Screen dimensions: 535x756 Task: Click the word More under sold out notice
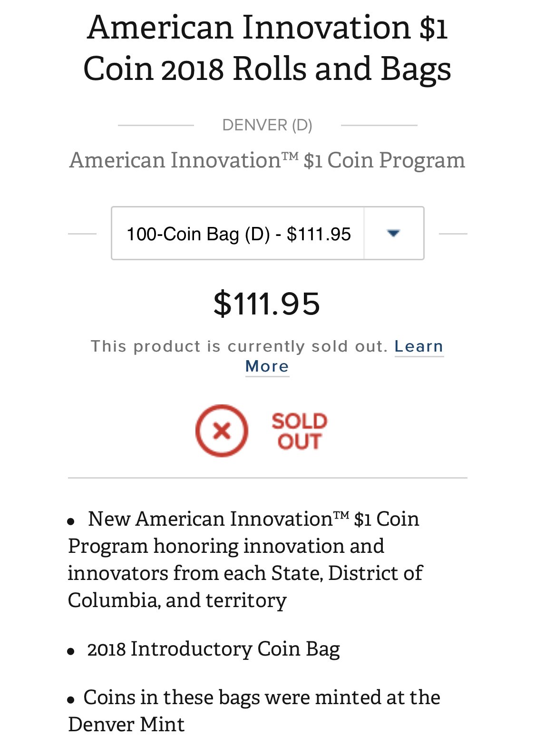tap(267, 366)
